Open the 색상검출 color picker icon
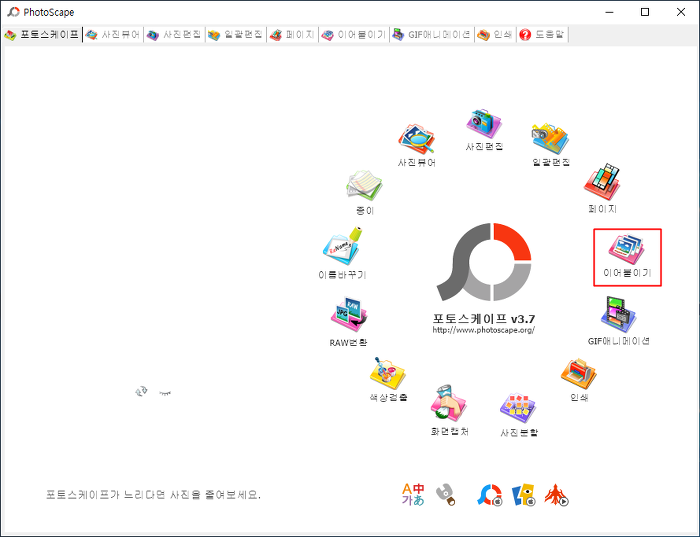700x537 pixels. (x=388, y=379)
